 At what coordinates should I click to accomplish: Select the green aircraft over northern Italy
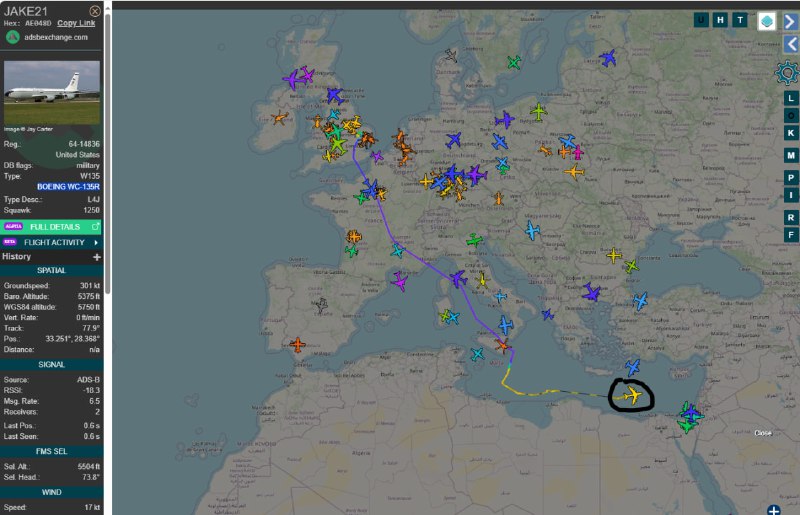click(x=474, y=239)
